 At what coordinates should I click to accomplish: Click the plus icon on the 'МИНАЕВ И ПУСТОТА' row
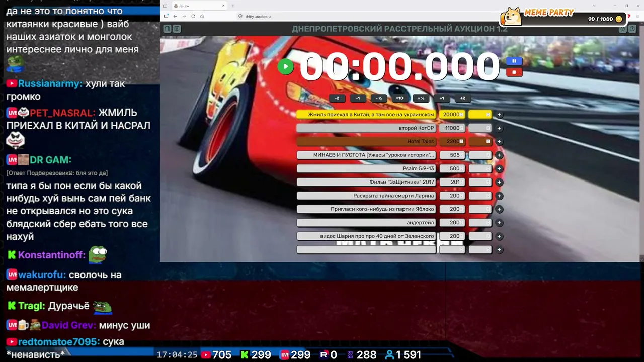pos(499,155)
